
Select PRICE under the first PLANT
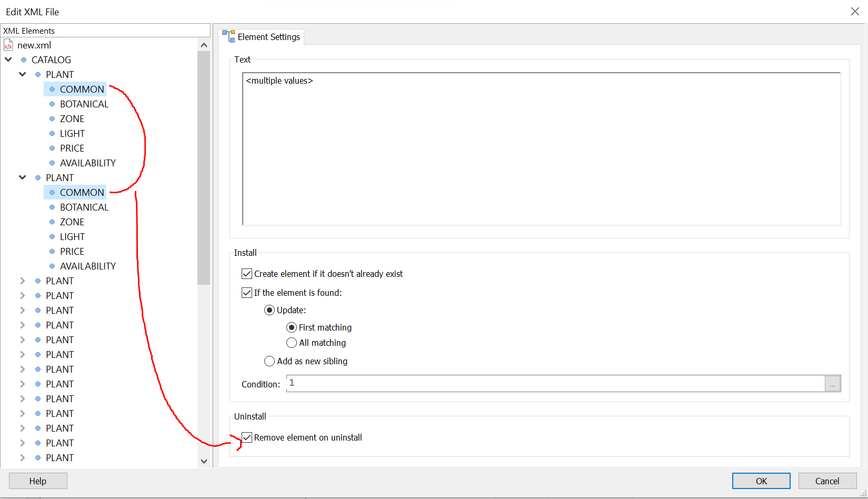click(x=72, y=148)
